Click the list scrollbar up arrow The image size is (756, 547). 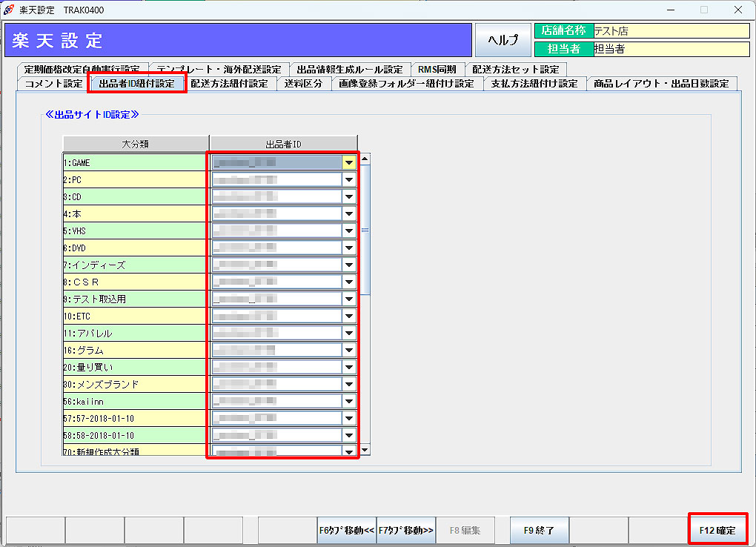coord(365,159)
